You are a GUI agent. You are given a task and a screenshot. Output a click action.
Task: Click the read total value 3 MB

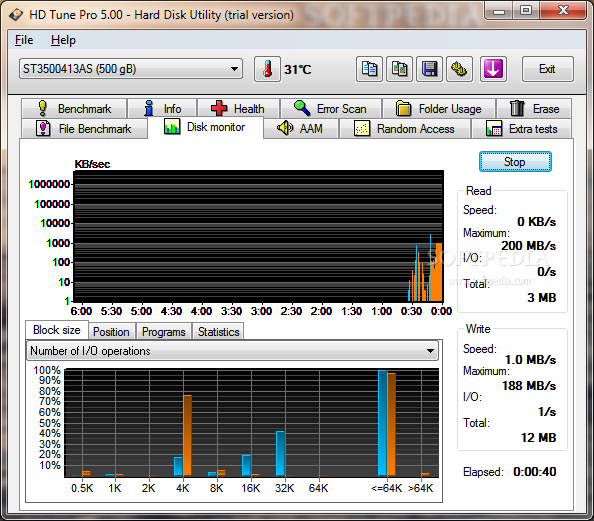(542, 298)
